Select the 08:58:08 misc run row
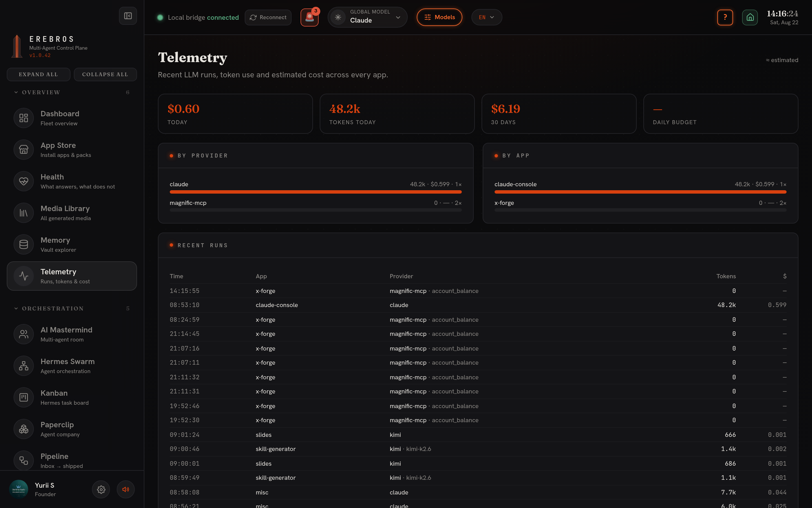812x508 pixels. coord(478,492)
